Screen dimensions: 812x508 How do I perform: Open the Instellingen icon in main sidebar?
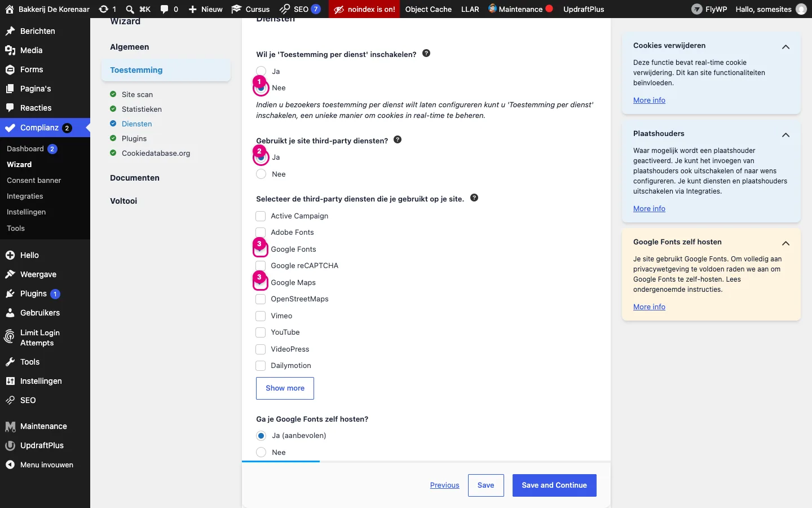(10, 381)
